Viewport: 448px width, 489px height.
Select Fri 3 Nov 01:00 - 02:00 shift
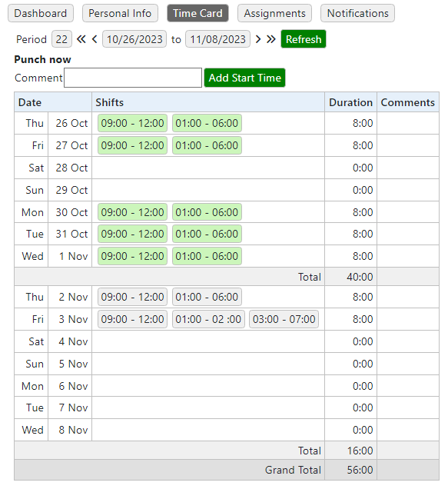(x=208, y=319)
